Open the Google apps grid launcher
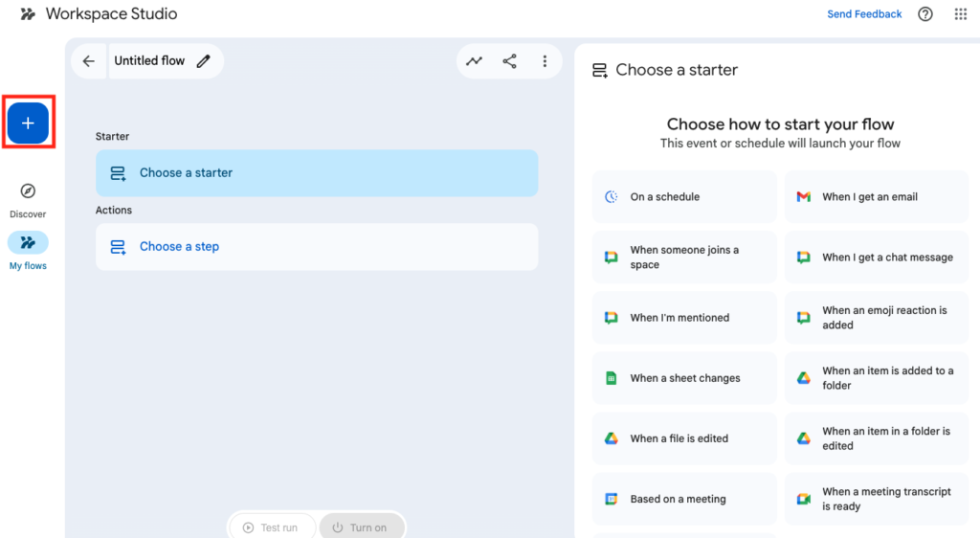Image resolution: width=980 pixels, height=538 pixels. 960,14
